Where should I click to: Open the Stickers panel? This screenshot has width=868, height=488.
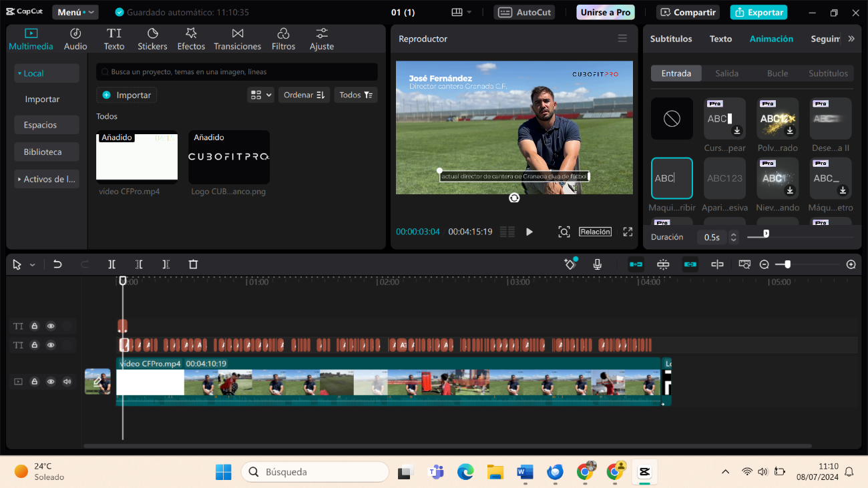tap(152, 39)
